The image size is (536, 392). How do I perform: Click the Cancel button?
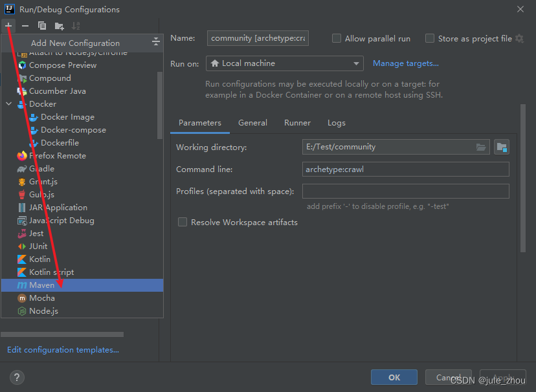tap(449, 377)
